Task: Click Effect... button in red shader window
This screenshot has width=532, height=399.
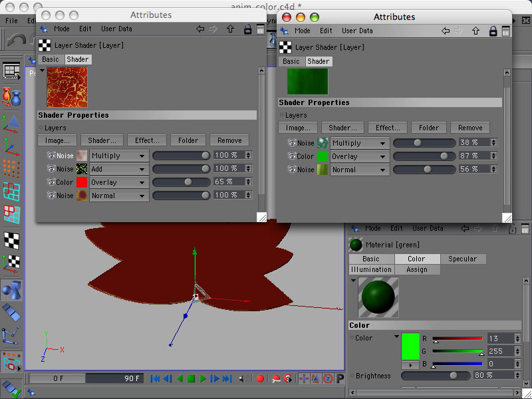Action: [x=146, y=140]
